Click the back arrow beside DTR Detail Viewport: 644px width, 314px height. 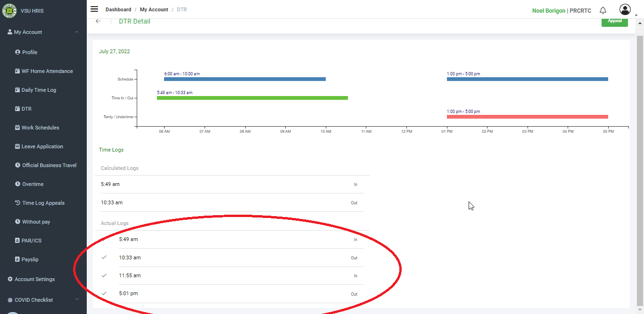98,21
